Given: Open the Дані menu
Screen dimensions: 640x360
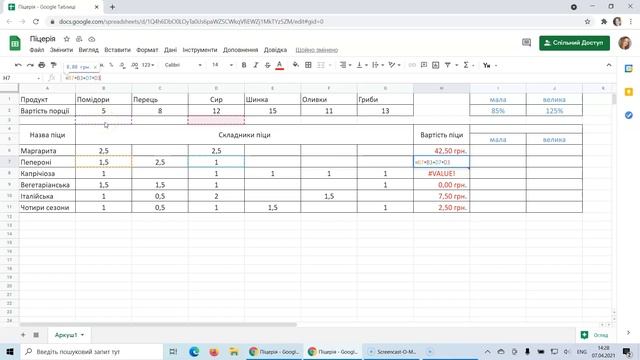Looking at the screenshot, I should pyautogui.click(x=171, y=50).
